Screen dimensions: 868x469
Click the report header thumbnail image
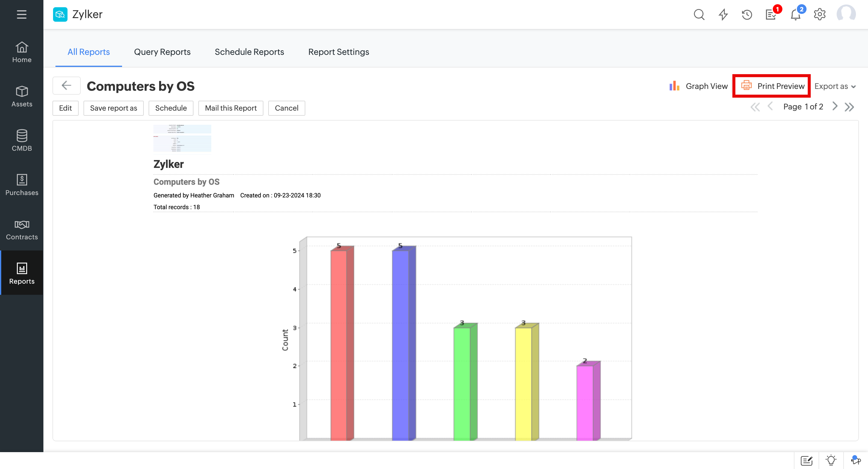[x=182, y=138]
